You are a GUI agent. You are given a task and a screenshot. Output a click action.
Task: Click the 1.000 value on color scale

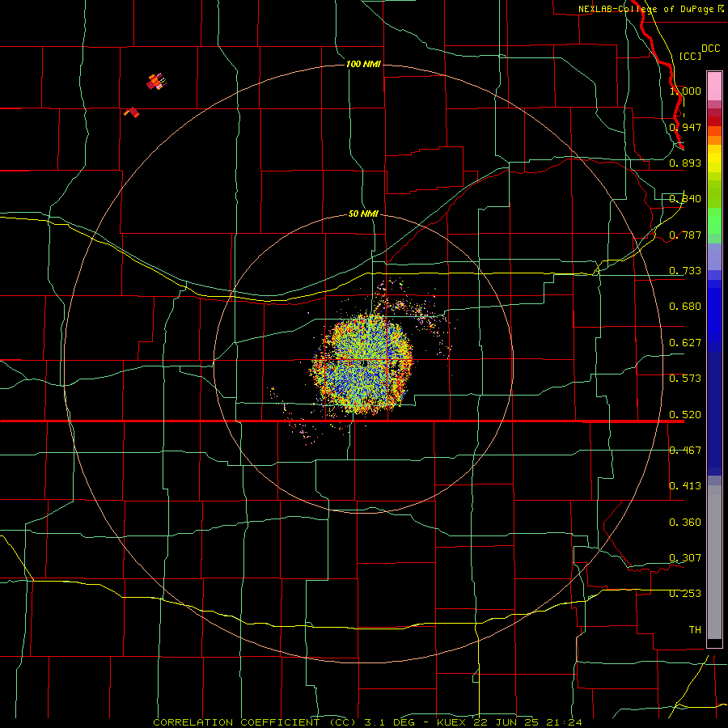(685, 91)
